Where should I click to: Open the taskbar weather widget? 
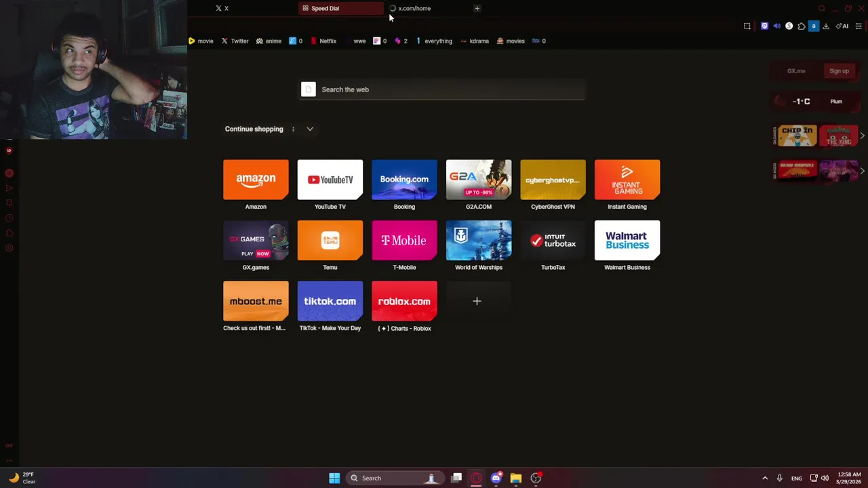pyautogui.click(x=22, y=478)
